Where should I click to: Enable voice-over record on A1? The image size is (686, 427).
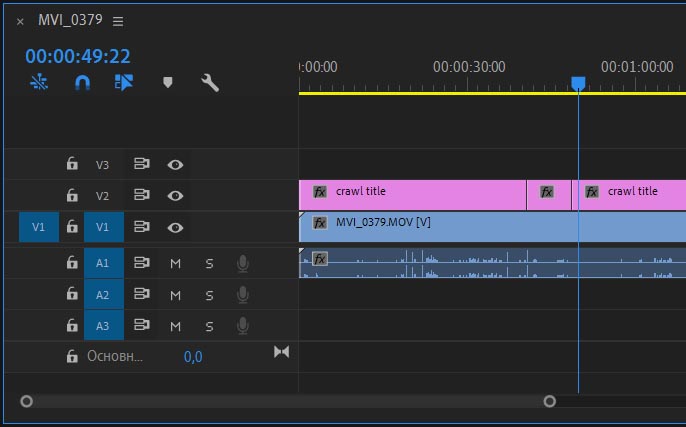tap(243, 263)
